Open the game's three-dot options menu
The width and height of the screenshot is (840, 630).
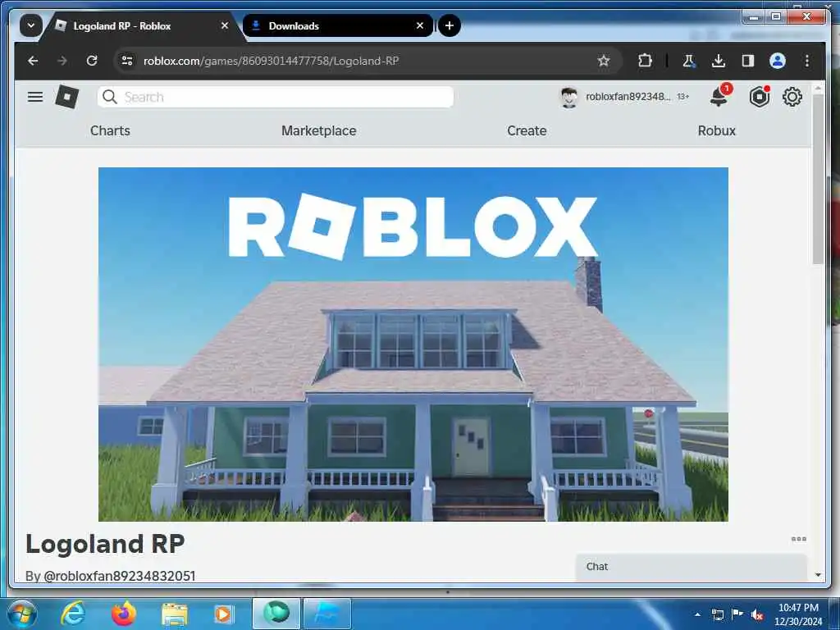click(799, 539)
